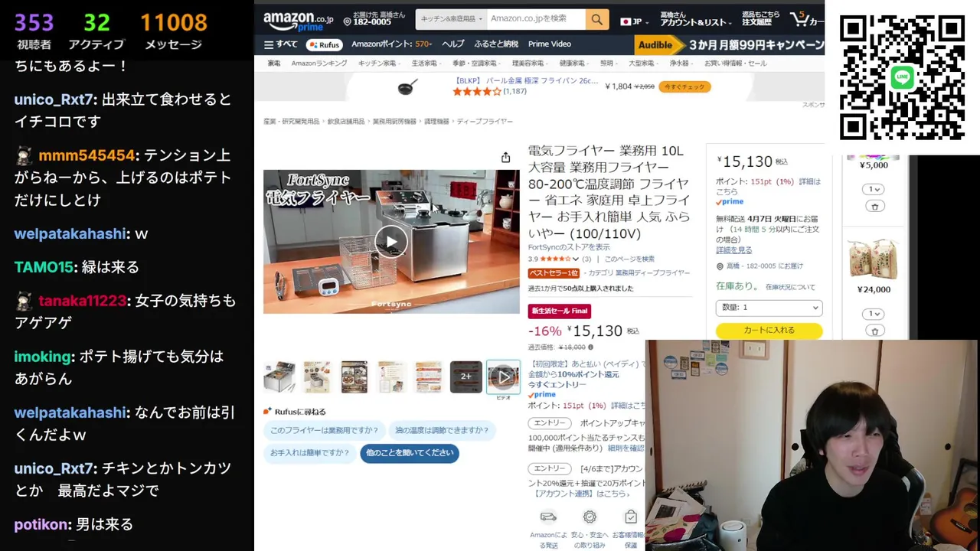Click the 産業・研究開発用品 breadcrumb

click(291, 122)
